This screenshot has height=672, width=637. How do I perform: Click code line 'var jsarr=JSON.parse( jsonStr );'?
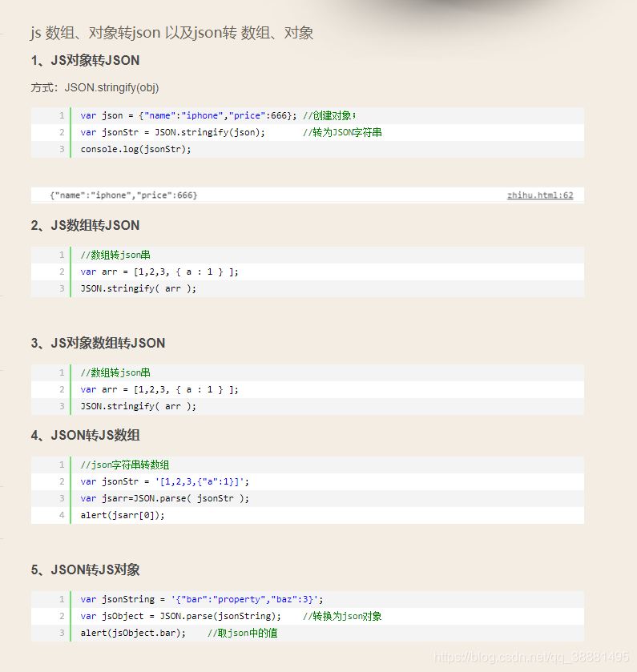pos(164,498)
